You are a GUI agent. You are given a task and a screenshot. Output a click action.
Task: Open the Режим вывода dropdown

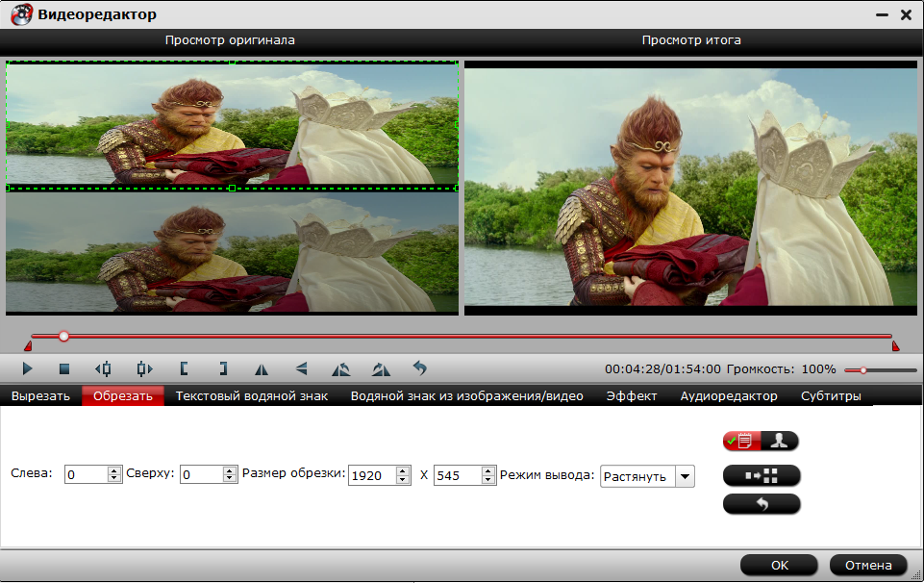647,476
